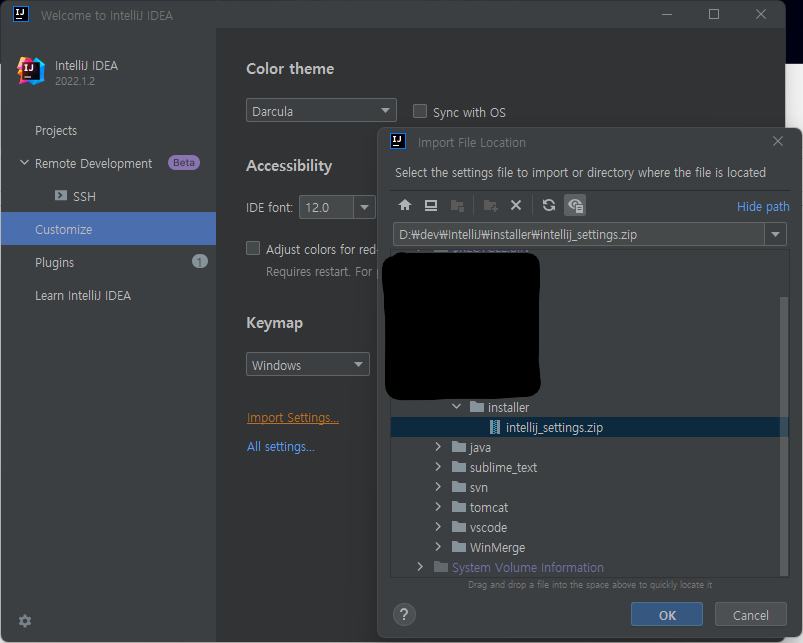The width and height of the screenshot is (803, 643).
Task: Expand the tomcat folder
Action: tap(438, 506)
